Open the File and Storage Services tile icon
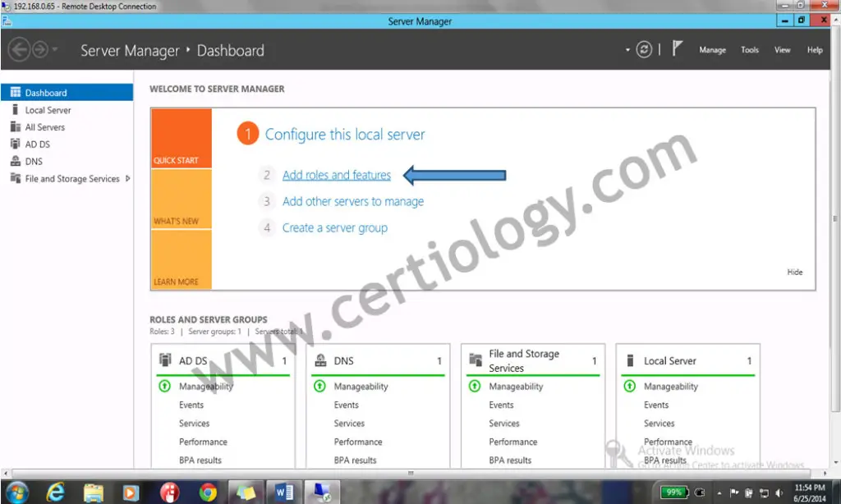Screen dimensions: 841x504 click(475, 359)
